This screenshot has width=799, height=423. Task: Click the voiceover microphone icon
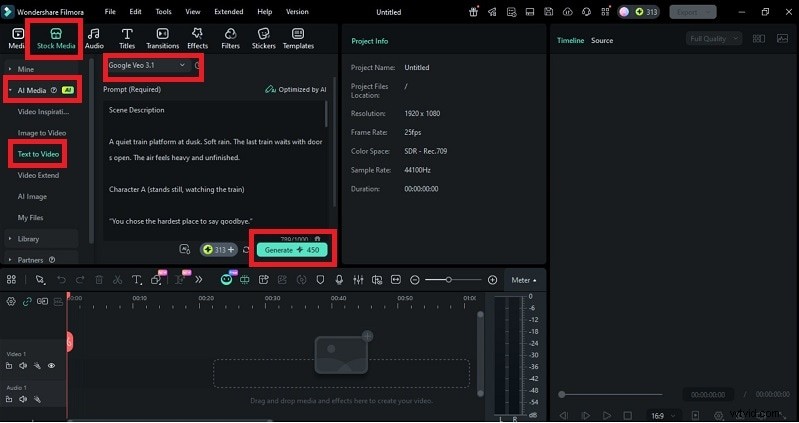click(x=339, y=280)
